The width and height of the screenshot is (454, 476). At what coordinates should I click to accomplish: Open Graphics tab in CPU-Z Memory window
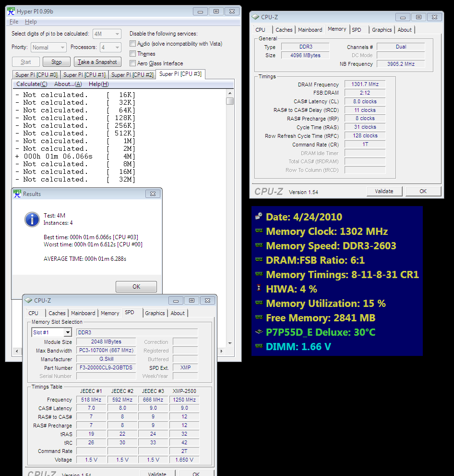(382, 30)
